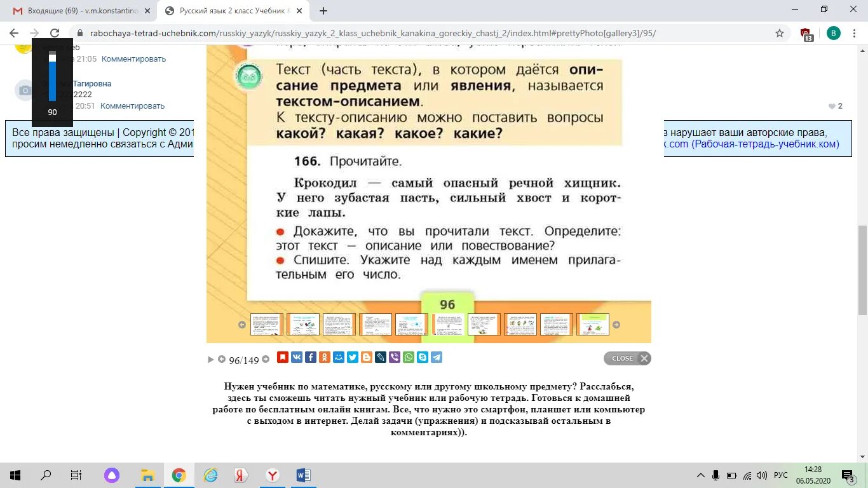
Task: Launch Alice assistant from the taskbar
Action: click(112, 475)
